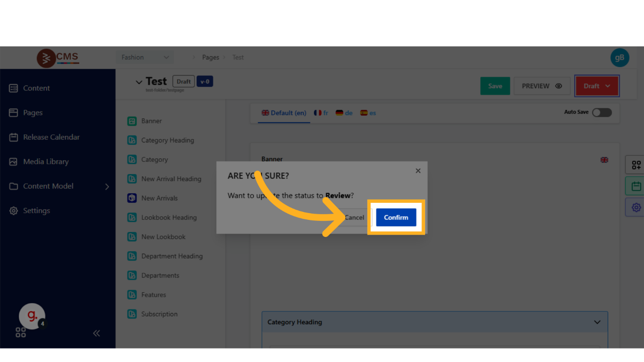Switch to the fr language tab

pyautogui.click(x=321, y=113)
